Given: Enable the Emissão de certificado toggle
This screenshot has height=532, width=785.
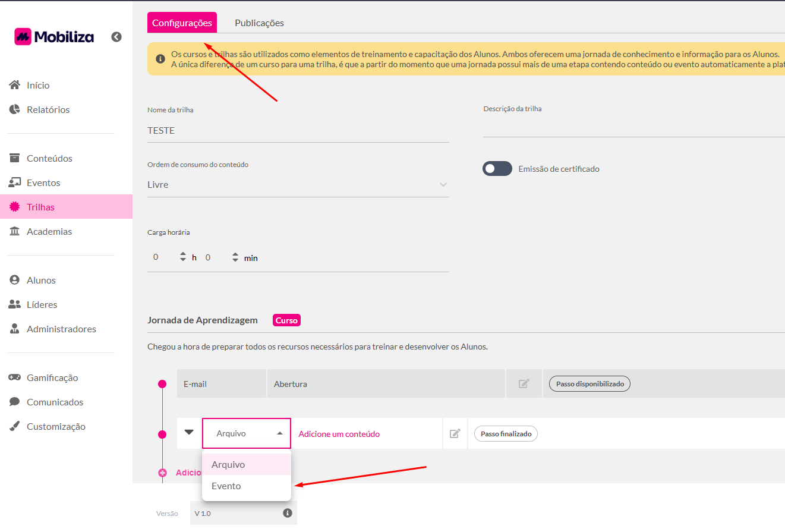Looking at the screenshot, I should pos(497,169).
